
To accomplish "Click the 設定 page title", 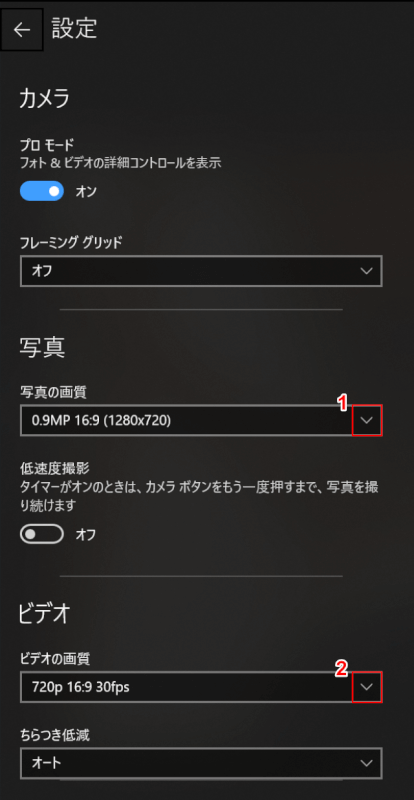I will tap(75, 29).
